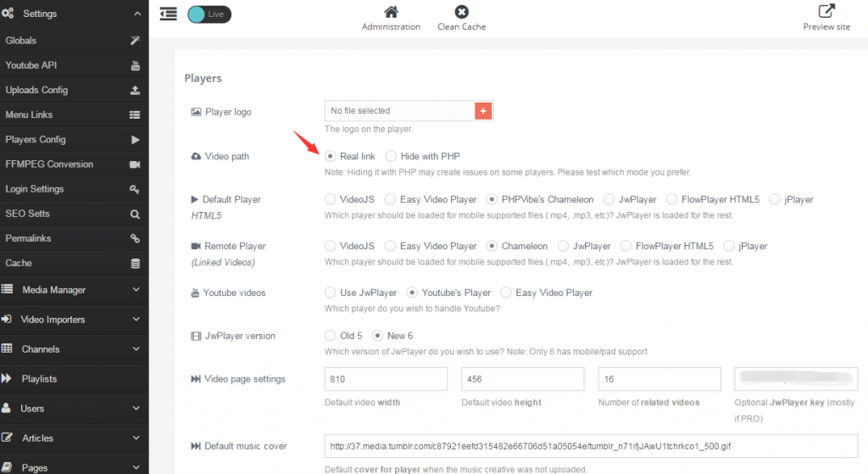This screenshot has width=868, height=474.
Task: Open Players Config in sidebar
Action: pos(36,140)
